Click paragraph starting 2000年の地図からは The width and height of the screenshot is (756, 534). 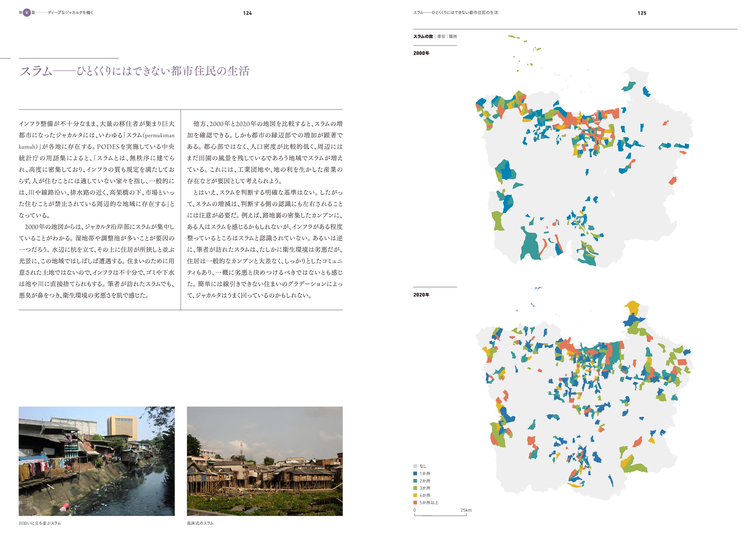[x=97, y=261]
